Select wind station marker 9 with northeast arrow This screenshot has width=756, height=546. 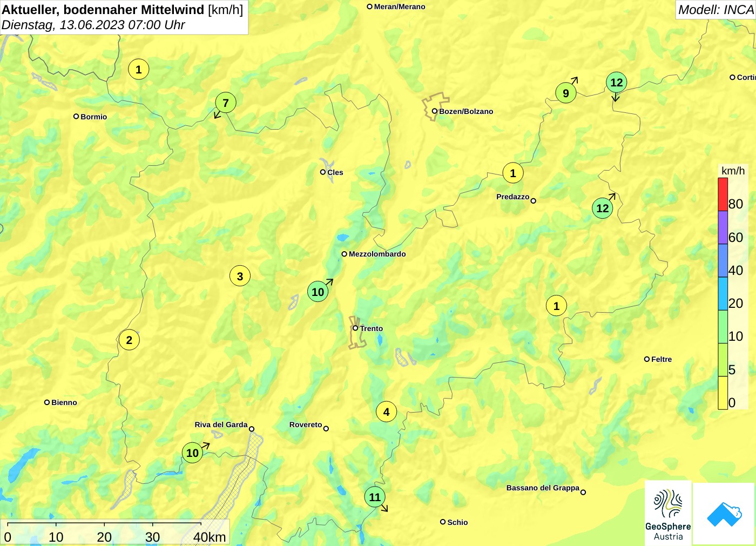[566, 93]
